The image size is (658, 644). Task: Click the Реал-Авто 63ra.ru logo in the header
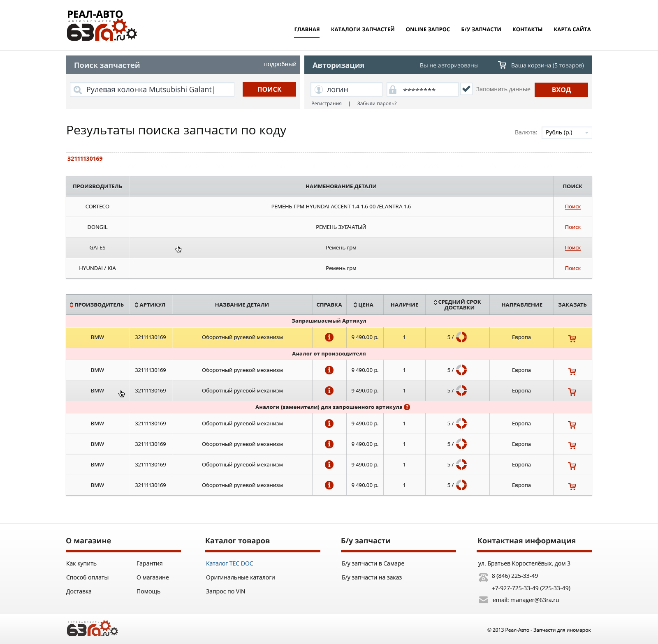[102, 25]
